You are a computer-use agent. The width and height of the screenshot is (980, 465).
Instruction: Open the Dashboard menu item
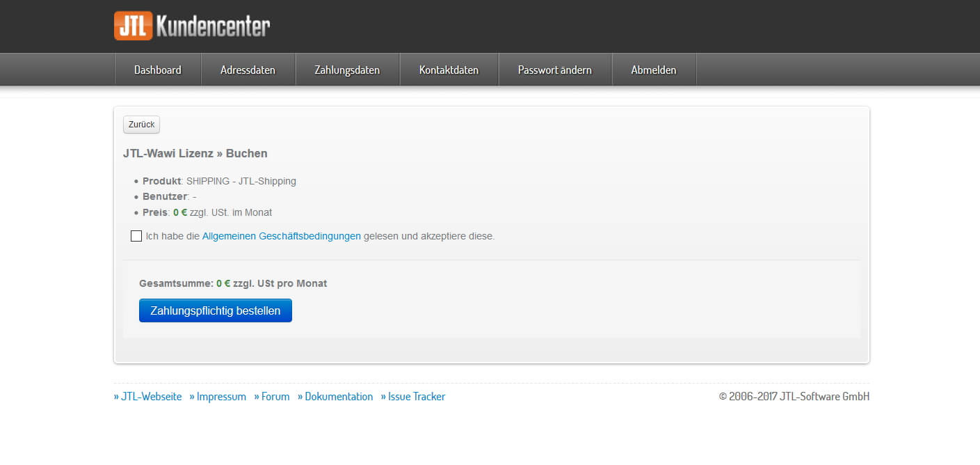click(x=158, y=70)
